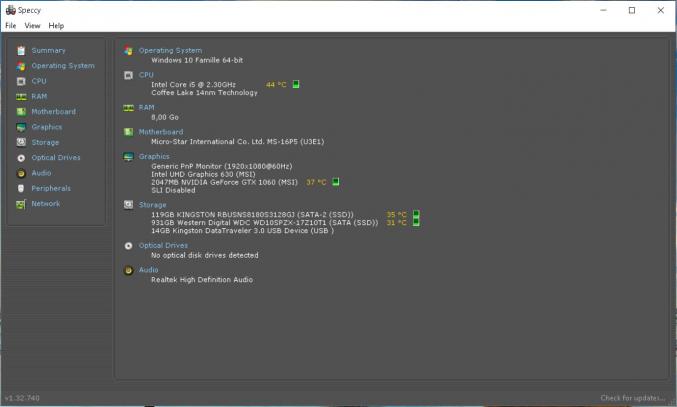This screenshot has height=407, width=677.
Task: Click the Optical Drives heading link in main panel
Action: pos(163,246)
